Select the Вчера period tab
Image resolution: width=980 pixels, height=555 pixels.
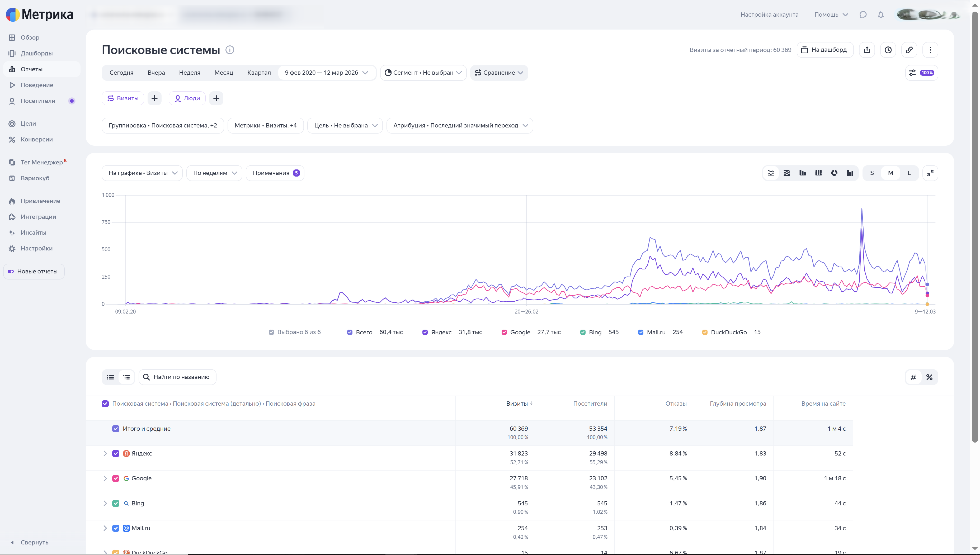(x=156, y=73)
